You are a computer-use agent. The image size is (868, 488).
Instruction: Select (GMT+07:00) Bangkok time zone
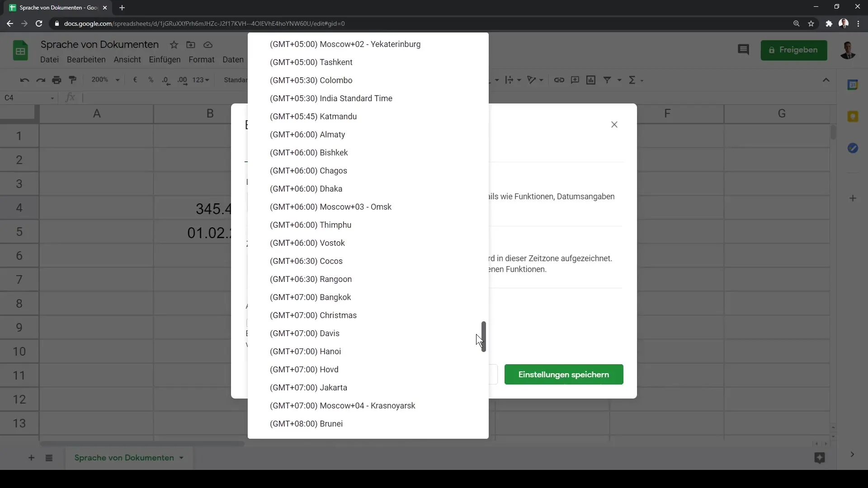click(x=368, y=297)
